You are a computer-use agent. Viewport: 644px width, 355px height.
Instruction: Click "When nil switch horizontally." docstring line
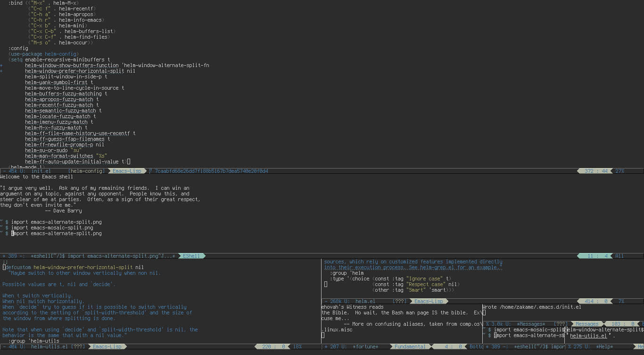pos(43,301)
